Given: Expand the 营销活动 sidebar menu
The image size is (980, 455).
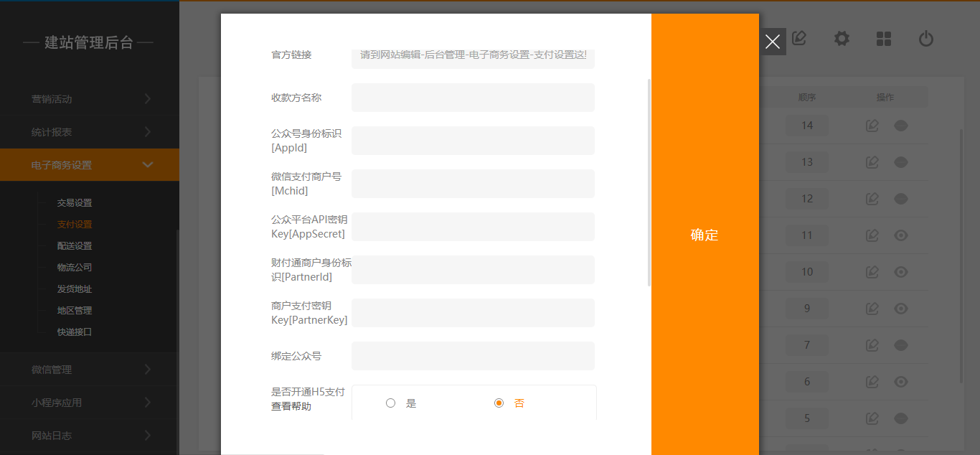Looking at the screenshot, I should [x=89, y=99].
